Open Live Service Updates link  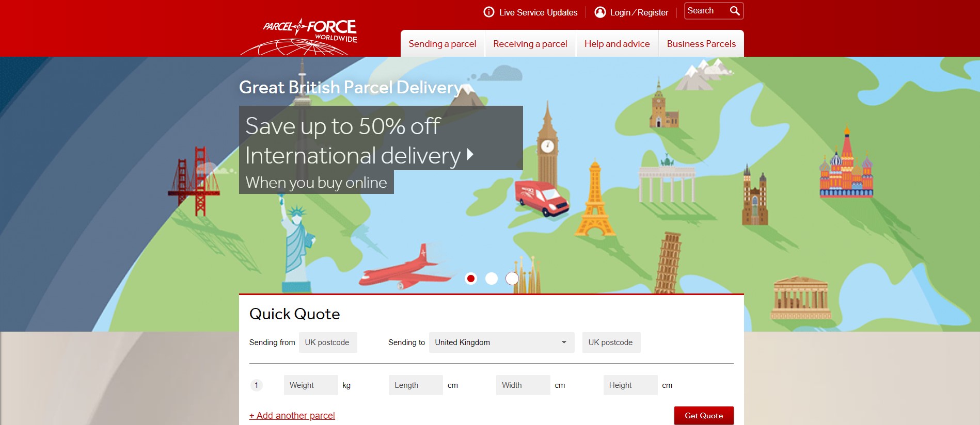pos(538,12)
